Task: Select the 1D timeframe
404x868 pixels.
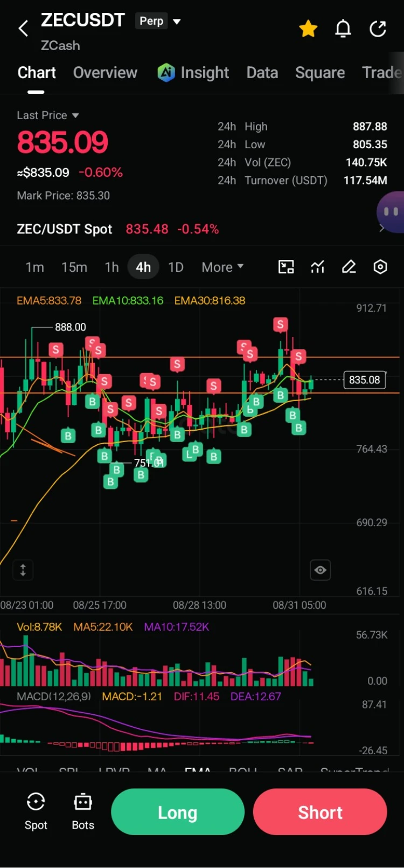Action: coord(176,267)
